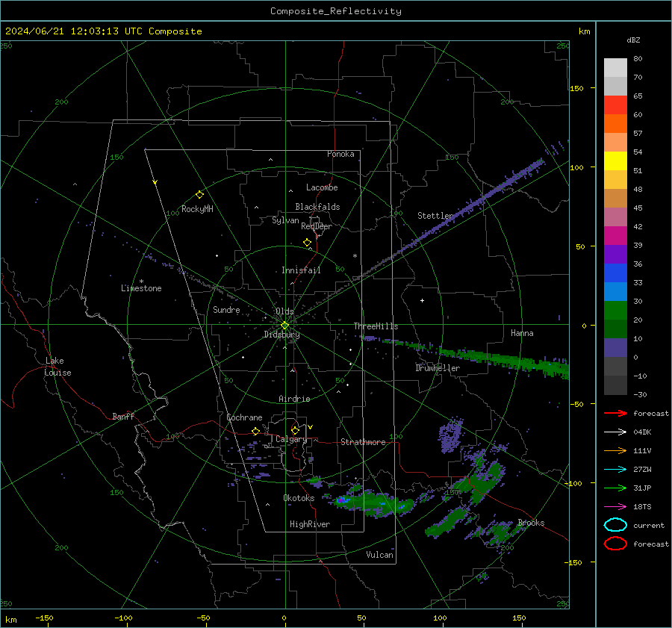Click the Blackfalds city label

pos(317,207)
